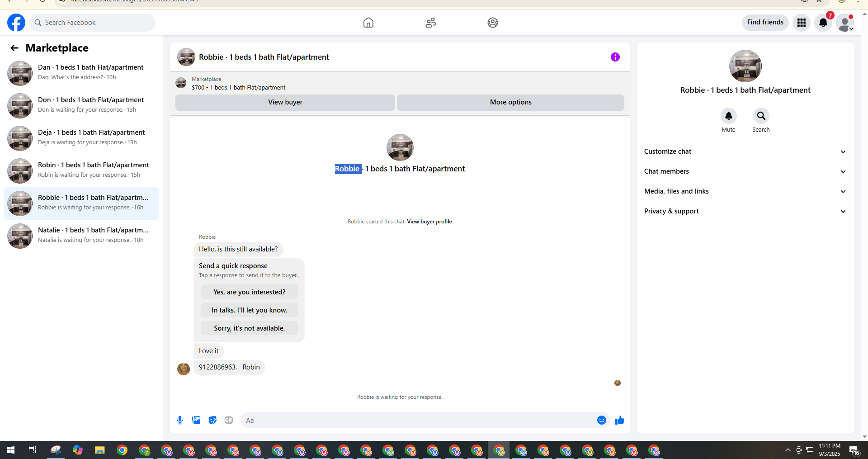868x459 pixels.
Task: Go back using Marketplace arrow
Action: point(14,48)
